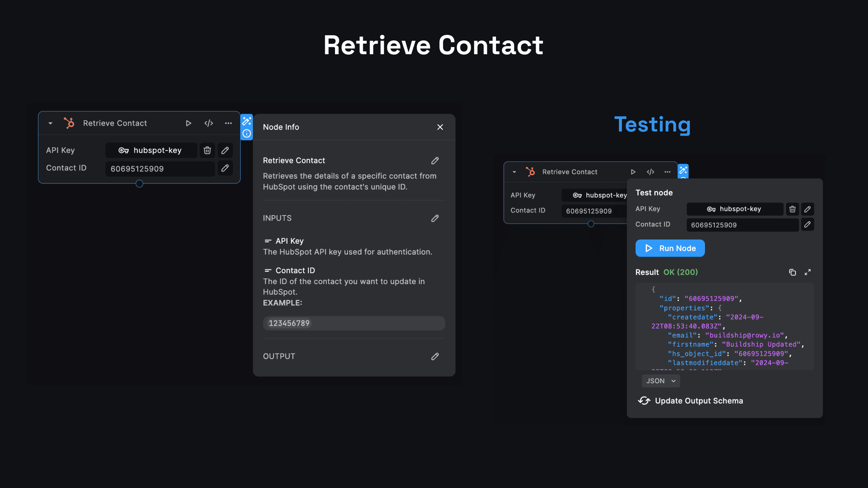868x488 pixels.
Task: Collapse the right Retrieve Contact node
Action: [x=514, y=172]
